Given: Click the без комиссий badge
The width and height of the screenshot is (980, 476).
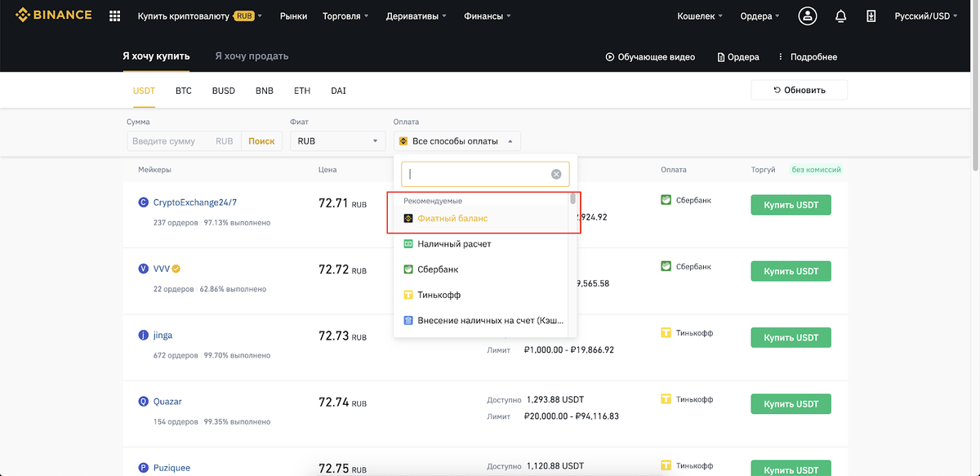Looking at the screenshot, I should (815, 170).
